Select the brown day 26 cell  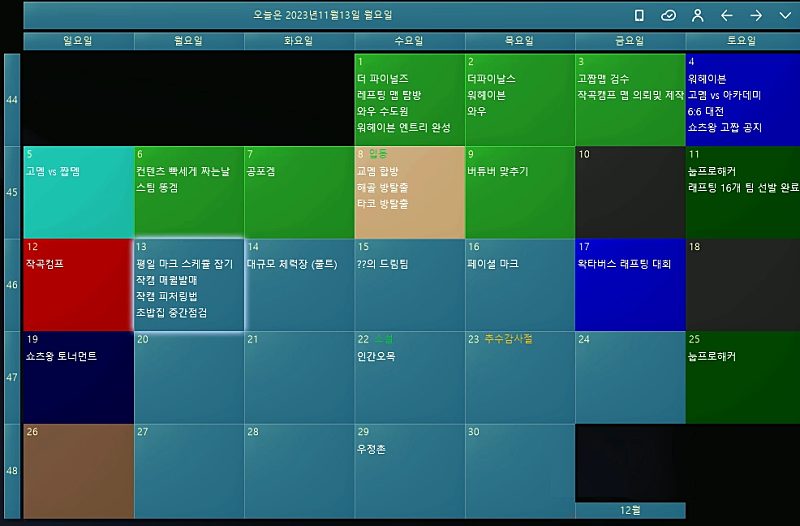[x=79, y=471]
